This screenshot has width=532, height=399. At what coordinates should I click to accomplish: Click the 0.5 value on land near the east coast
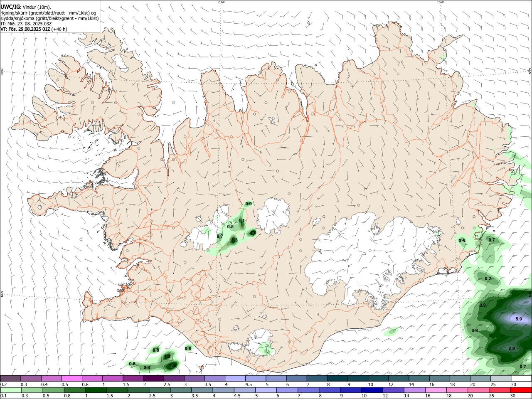click(462, 241)
